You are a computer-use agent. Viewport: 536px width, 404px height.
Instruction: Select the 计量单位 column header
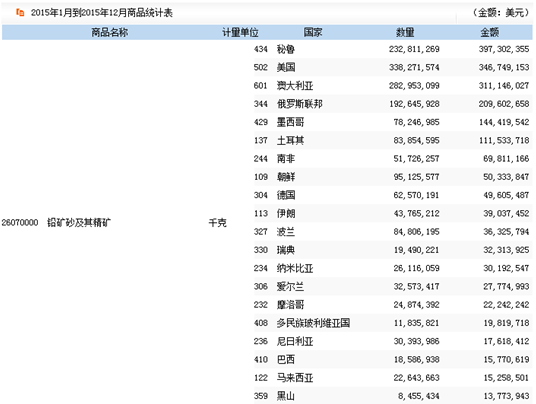click(240, 32)
